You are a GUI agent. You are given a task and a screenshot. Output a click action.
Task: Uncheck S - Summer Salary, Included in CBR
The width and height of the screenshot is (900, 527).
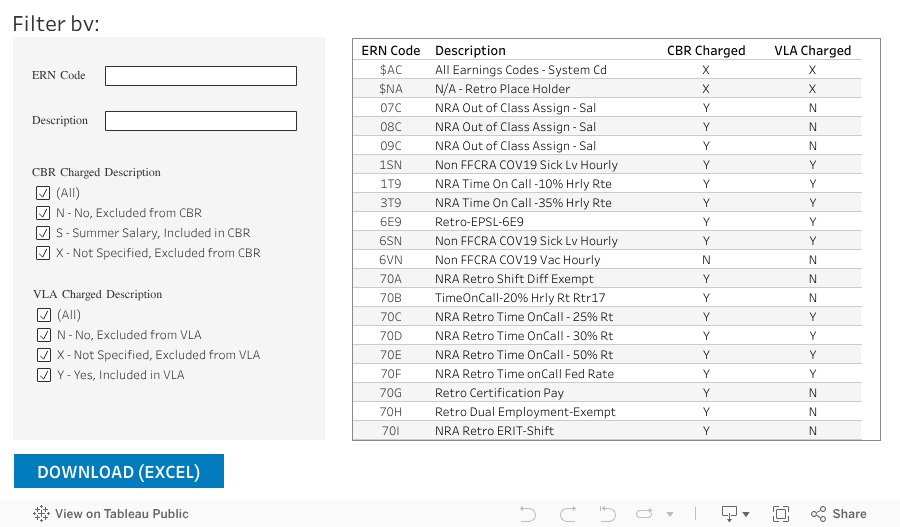click(43, 233)
